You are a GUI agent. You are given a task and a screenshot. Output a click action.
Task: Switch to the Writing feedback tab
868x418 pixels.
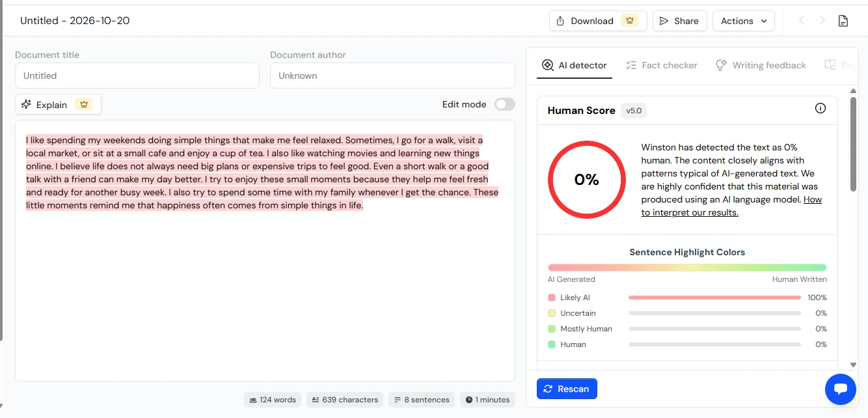click(x=761, y=65)
